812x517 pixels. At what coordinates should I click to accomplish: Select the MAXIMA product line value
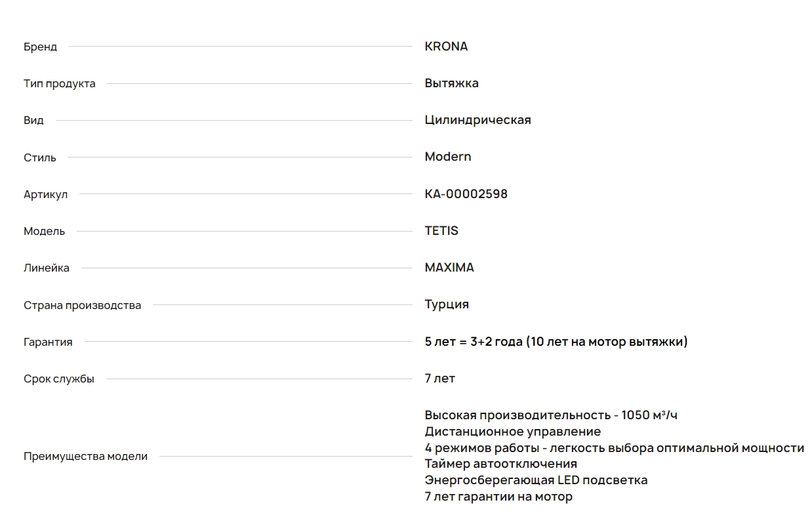click(449, 268)
